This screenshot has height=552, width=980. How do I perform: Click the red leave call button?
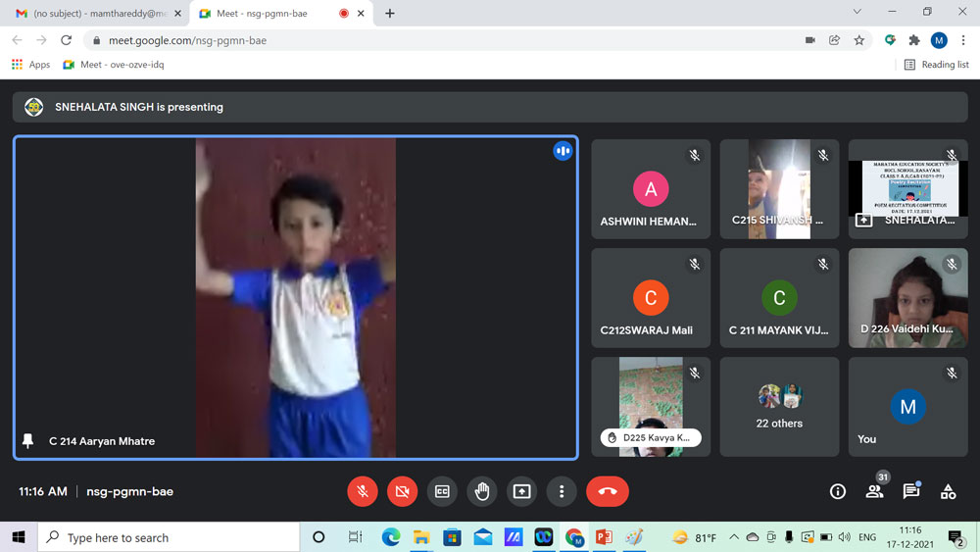[x=607, y=491]
